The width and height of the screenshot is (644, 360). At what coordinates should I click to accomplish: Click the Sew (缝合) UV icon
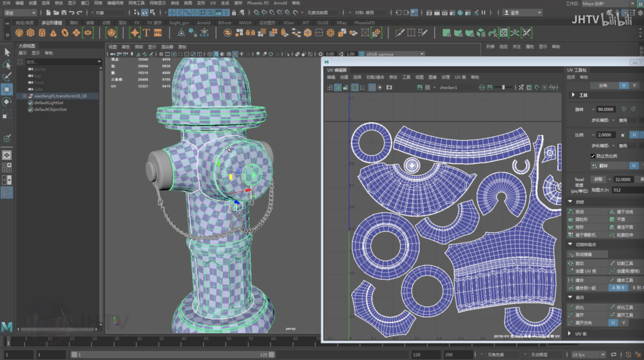[571, 280]
